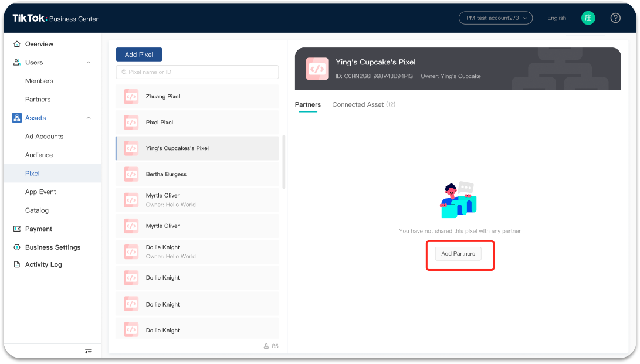Open Overview in the sidebar
The height and width of the screenshot is (364, 640).
[x=39, y=44]
